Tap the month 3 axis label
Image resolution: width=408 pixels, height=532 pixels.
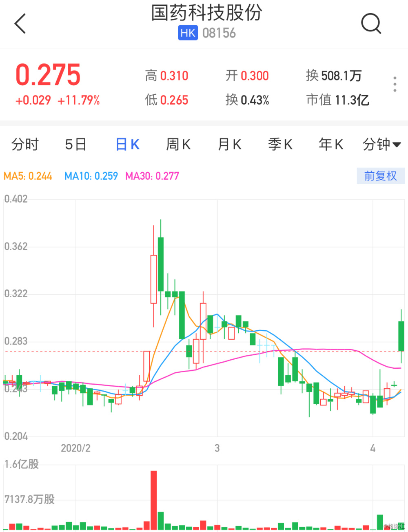[217, 448]
